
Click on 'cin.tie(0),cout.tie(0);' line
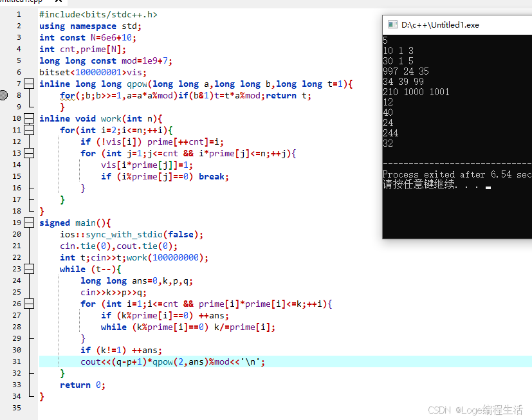click(x=119, y=246)
